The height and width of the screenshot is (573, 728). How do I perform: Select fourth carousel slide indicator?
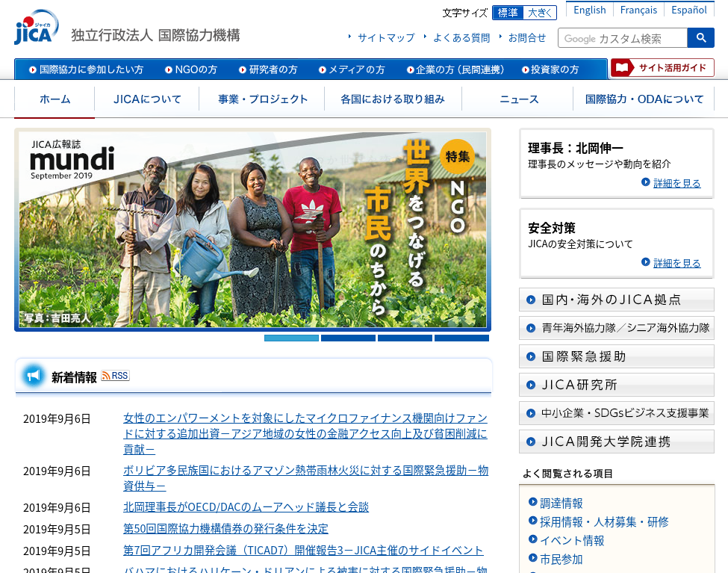click(x=461, y=338)
